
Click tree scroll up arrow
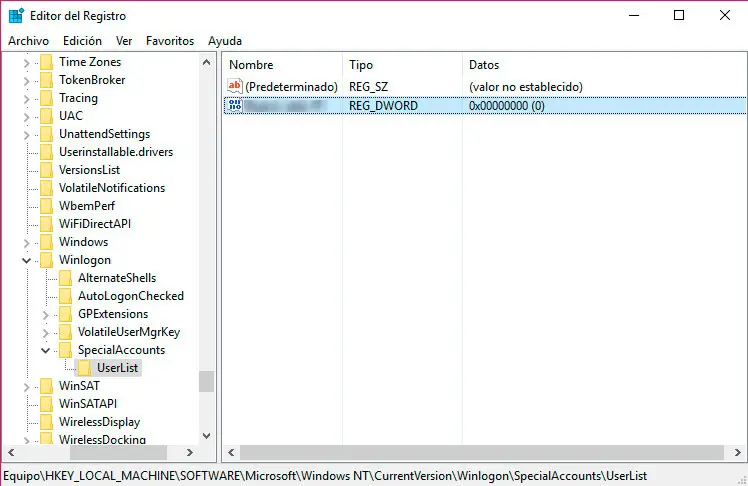[x=207, y=62]
